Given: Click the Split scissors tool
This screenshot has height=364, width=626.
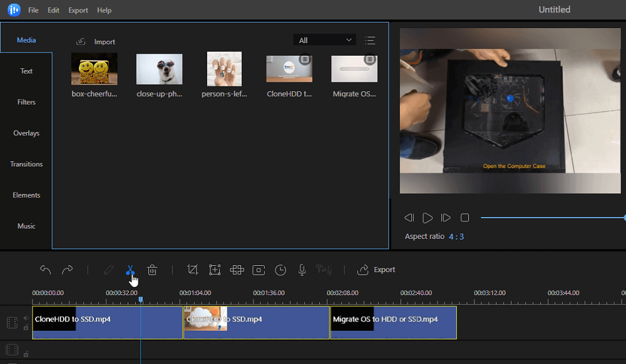Looking at the screenshot, I should [130, 270].
